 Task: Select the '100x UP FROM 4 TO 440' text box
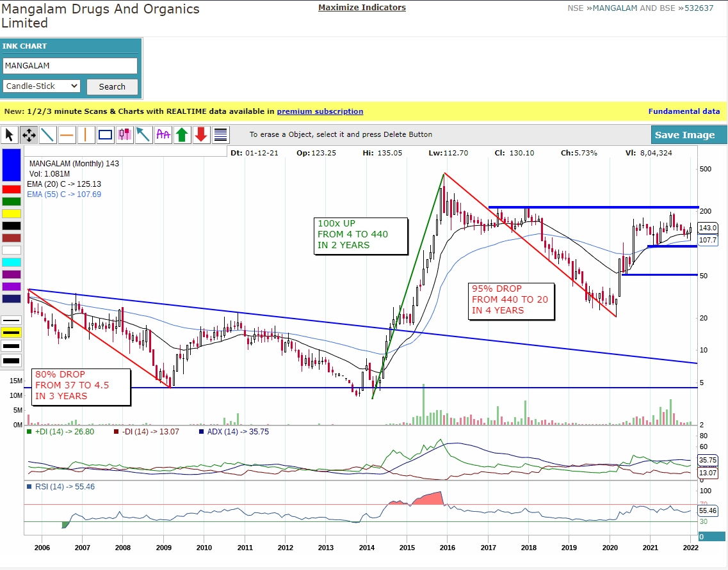(x=360, y=236)
